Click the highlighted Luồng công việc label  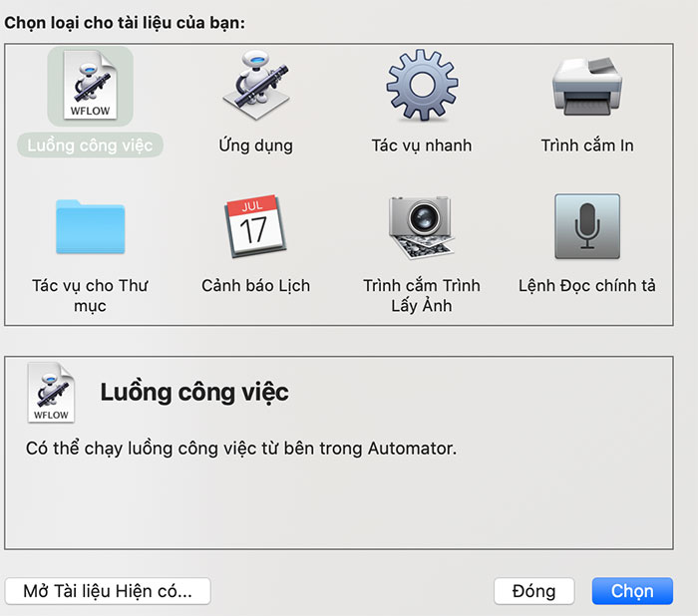pyautogui.click(x=90, y=146)
